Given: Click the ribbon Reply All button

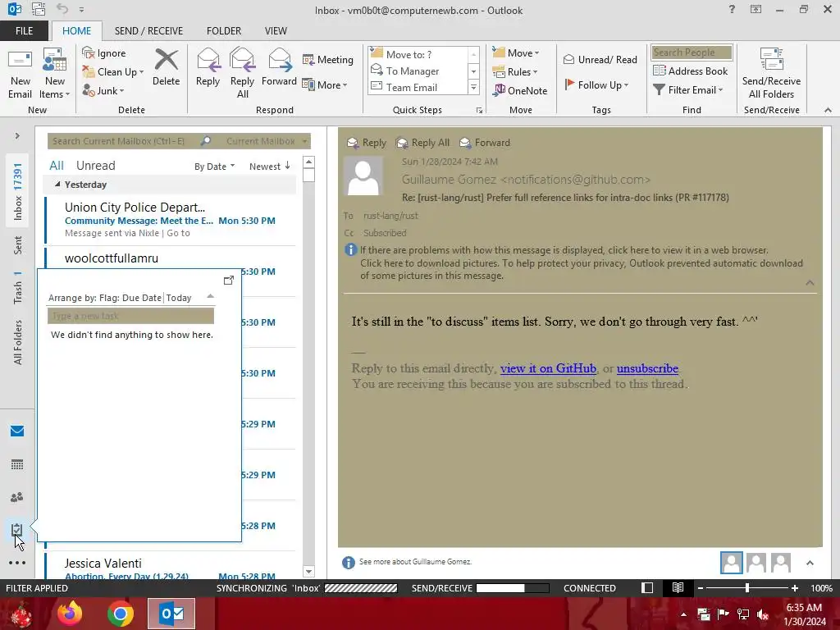Looking at the screenshot, I should (x=242, y=73).
